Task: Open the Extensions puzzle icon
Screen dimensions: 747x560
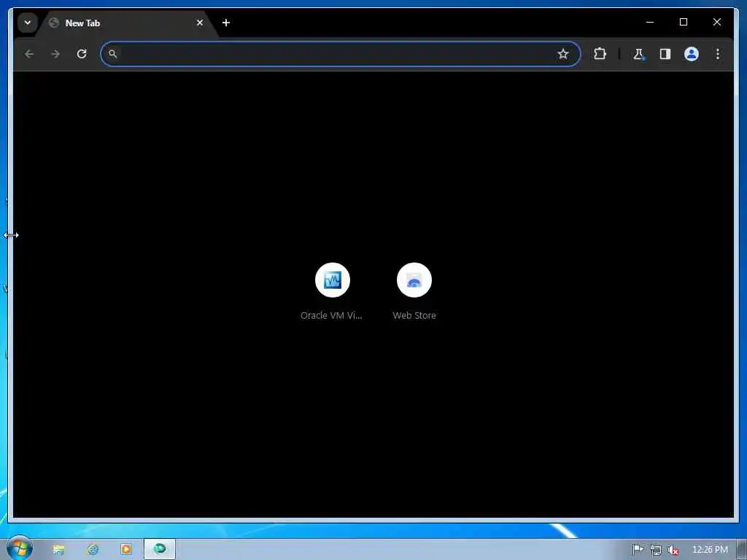Action: tap(600, 54)
